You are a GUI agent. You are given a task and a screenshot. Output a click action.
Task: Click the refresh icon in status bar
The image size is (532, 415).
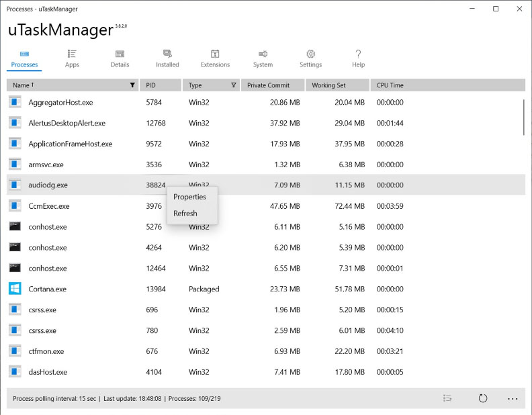(x=482, y=398)
